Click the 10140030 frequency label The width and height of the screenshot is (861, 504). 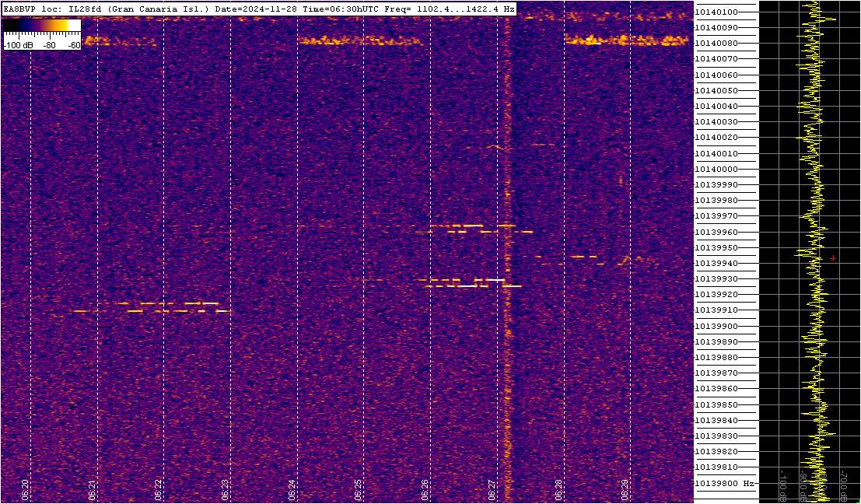pyautogui.click(x=716, y=122)
